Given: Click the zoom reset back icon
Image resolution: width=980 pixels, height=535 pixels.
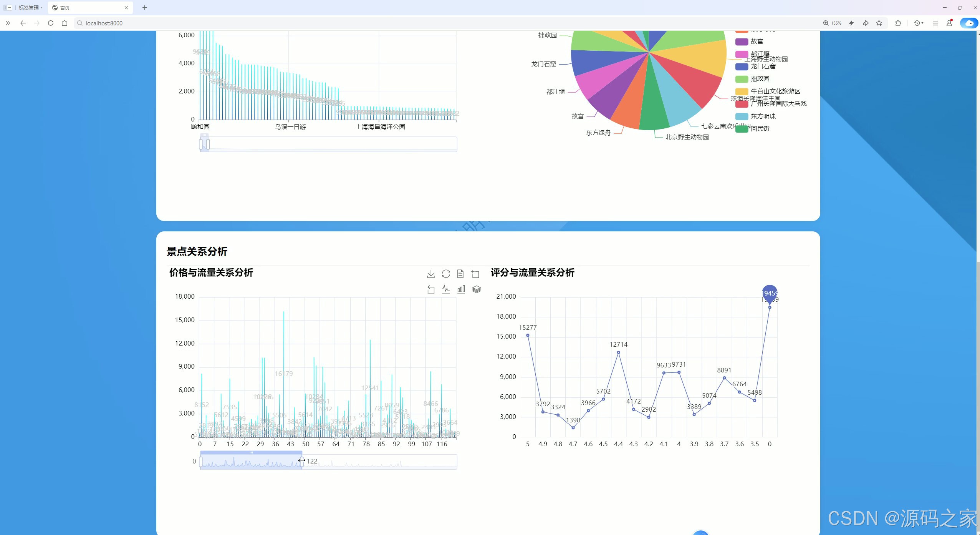Looking at the screenshot, I should (x=431, y=289).
